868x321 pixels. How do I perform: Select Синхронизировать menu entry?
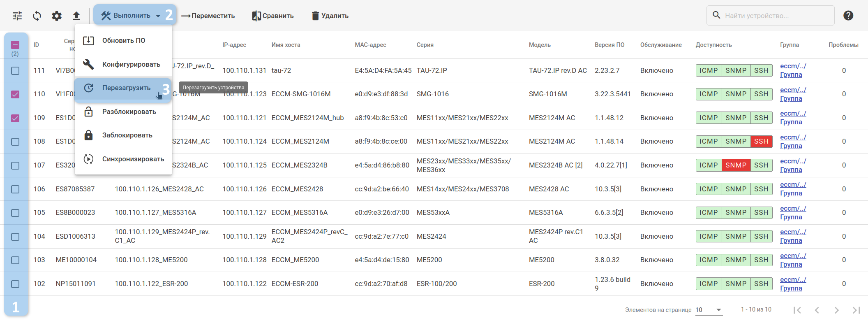[x=133, y=159]
